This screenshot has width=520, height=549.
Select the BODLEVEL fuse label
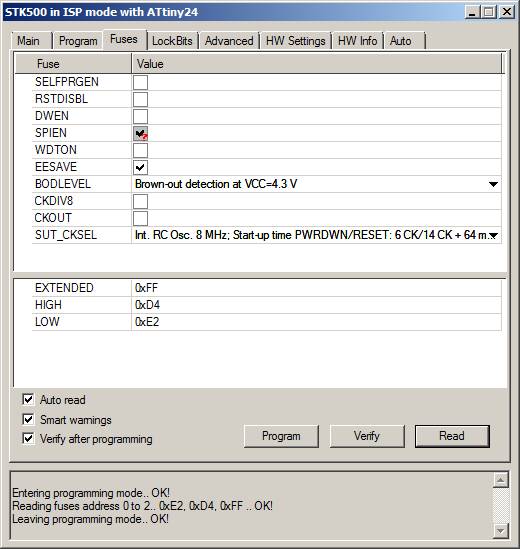pos(63,184)
